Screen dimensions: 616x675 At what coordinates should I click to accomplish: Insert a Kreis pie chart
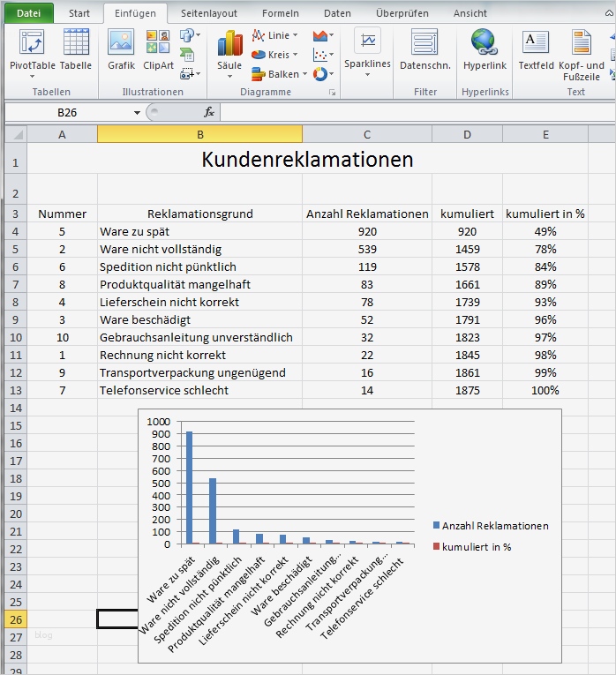tap(270, 55)
